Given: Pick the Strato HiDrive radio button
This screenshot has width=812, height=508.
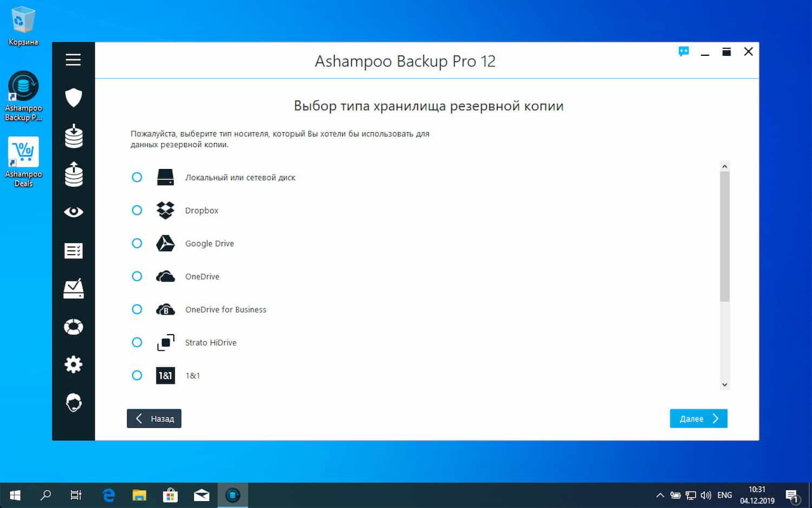Looking at the screenshot, I should pyautogui.click(x=137, y=342).
